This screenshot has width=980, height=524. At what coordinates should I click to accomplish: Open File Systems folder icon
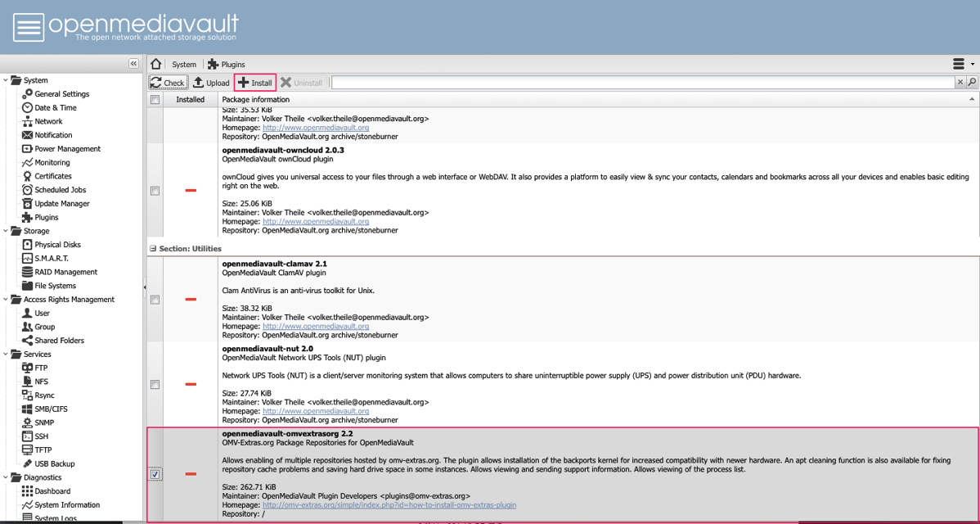pyautogui.click(x=27, y=286)
